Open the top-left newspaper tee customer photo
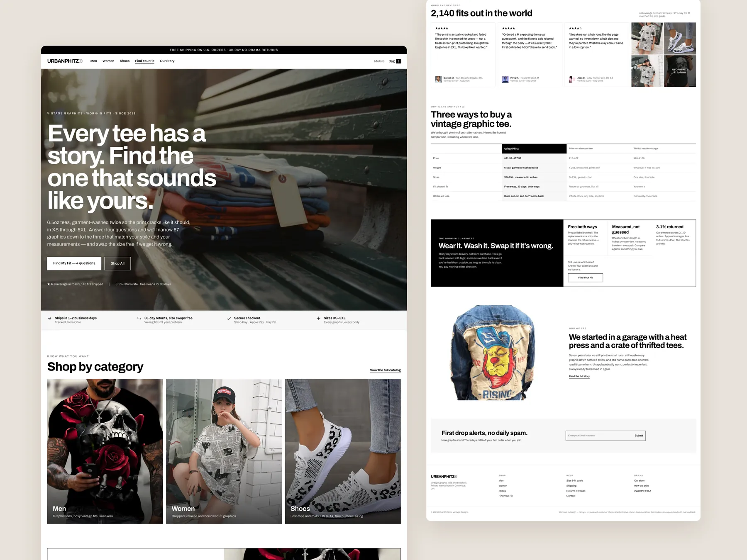This screenshot has height=560, width=747. (647, 38)
